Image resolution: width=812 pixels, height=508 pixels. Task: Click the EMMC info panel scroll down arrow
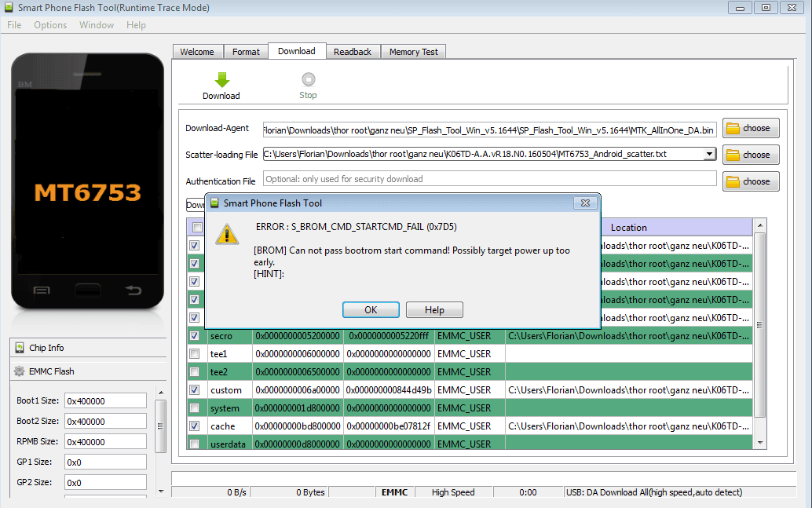pos(161,492)
